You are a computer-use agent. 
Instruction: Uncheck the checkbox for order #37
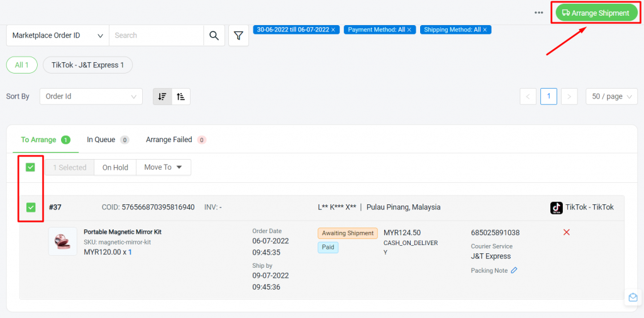click(x=30, y=207)
